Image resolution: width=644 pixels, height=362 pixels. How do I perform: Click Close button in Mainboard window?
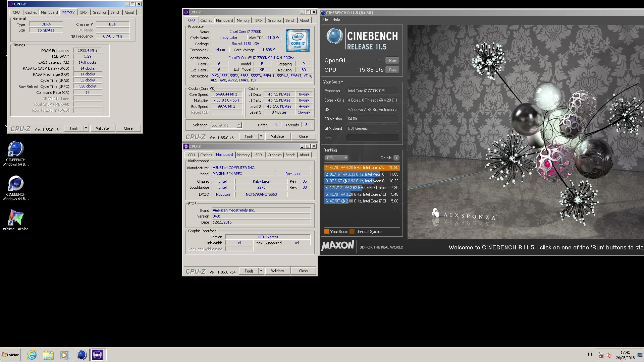point(303,271)
